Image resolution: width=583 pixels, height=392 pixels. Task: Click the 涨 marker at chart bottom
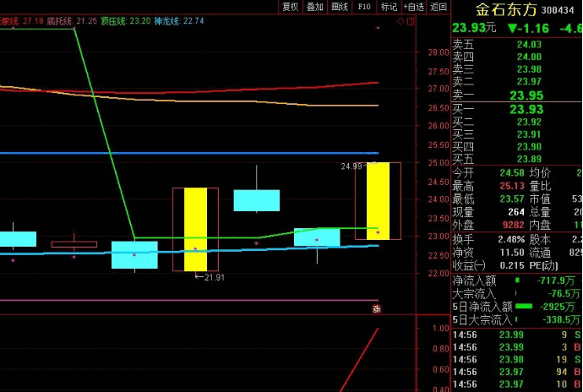377,308
